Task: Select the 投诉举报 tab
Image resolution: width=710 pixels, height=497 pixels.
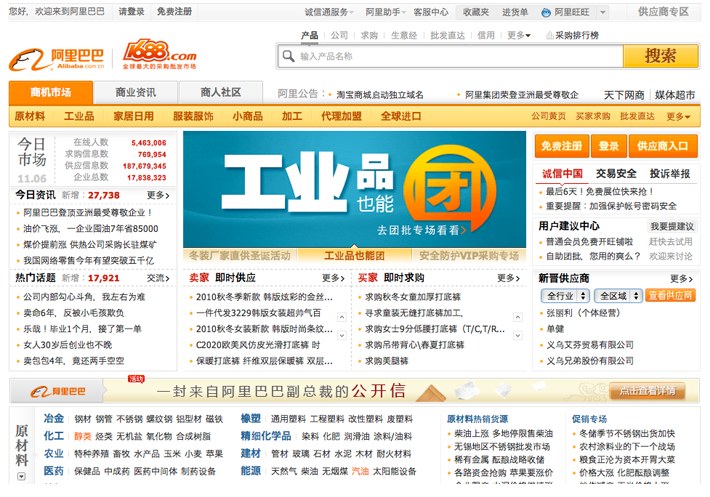Action: point(670,174)
